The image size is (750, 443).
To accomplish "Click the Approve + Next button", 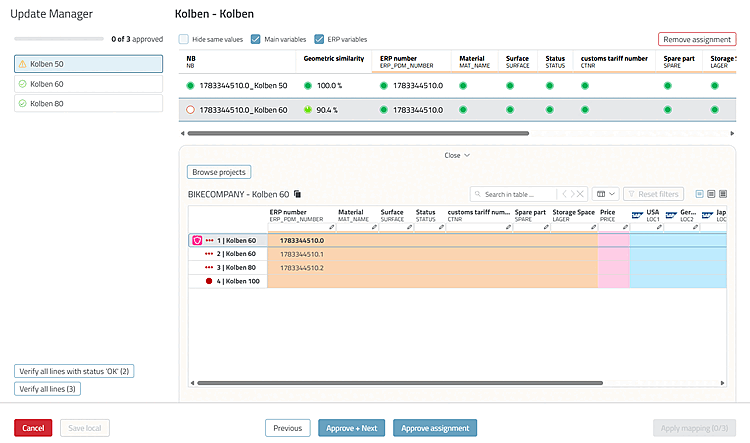I will pos(352,428).
